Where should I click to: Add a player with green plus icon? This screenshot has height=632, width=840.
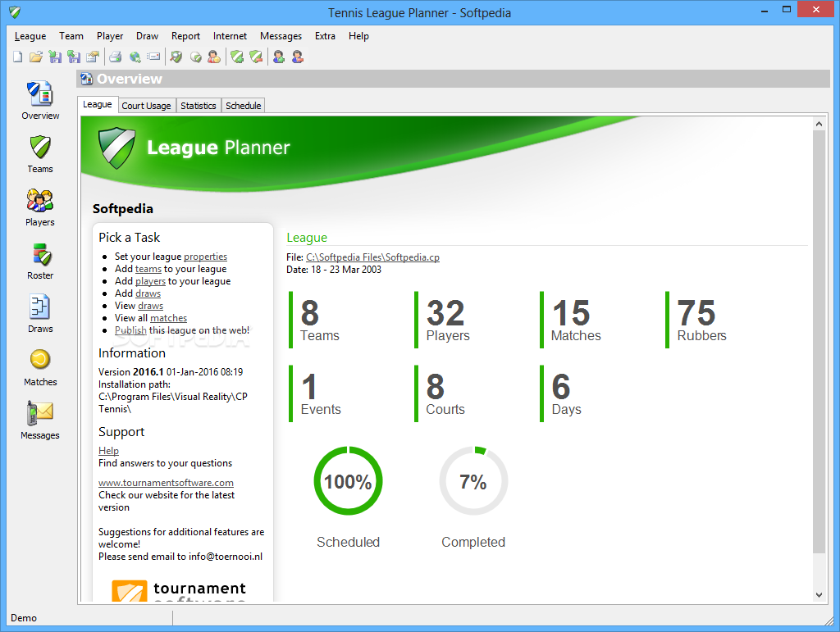pyautogui.click(x=279, y=57)
